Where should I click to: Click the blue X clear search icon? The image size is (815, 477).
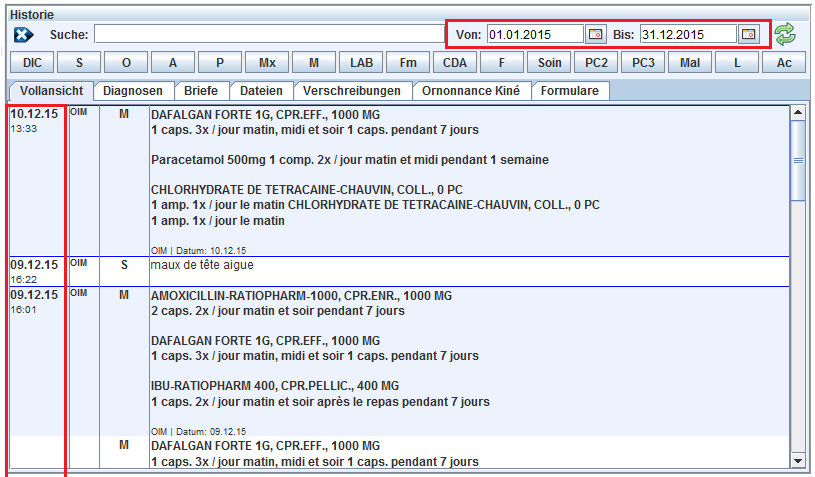point(24,35)
